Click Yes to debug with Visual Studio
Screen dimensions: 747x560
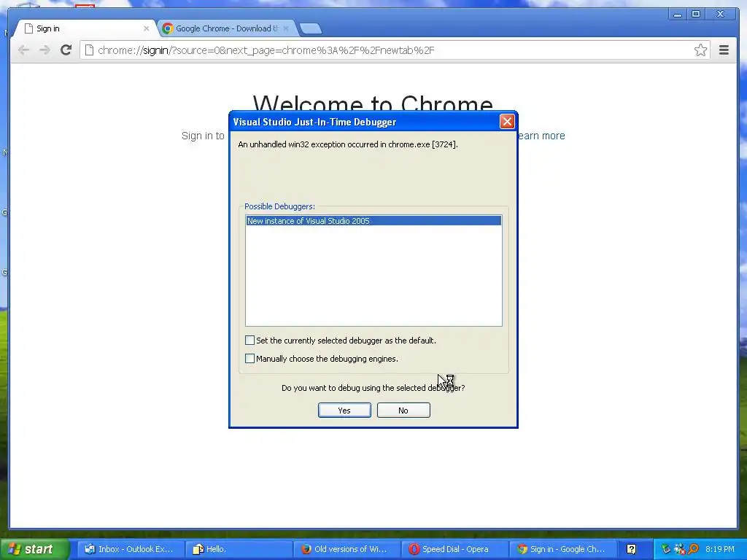point(344,411)
